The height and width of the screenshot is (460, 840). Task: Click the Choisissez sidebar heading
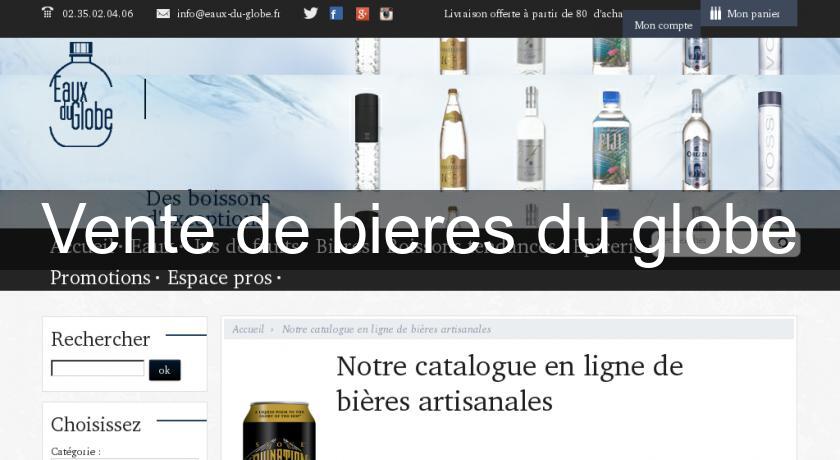coord(96,424)
